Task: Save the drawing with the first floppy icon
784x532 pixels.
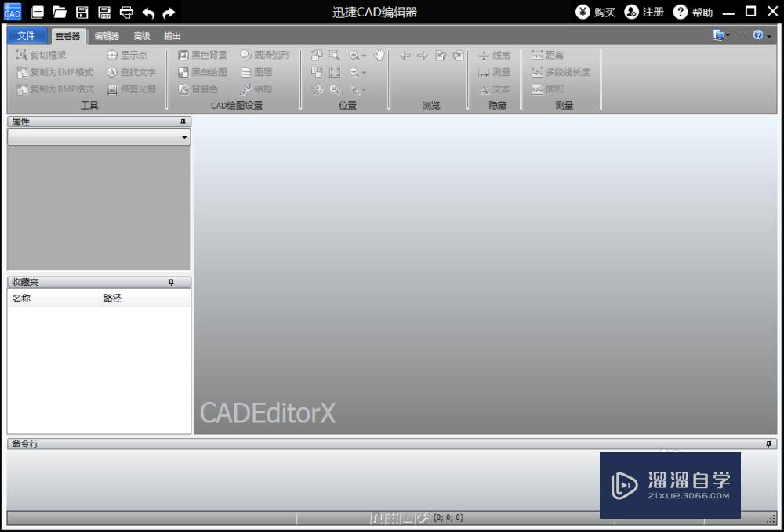Action: pos(82,12)
